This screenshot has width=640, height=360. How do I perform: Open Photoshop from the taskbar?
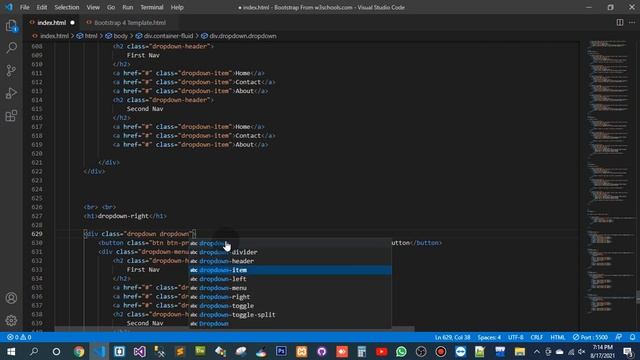point(281,351)
